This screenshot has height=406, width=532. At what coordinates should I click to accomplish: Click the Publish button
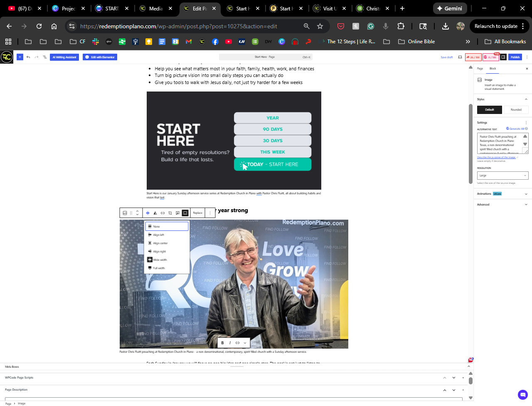[x=515, y=57]
